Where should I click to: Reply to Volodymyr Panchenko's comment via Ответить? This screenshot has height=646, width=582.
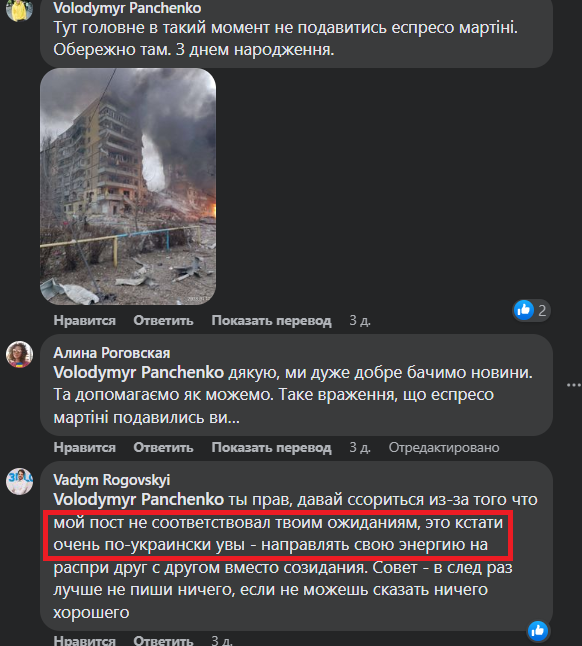pyautogui.click(x=163, y=321)
